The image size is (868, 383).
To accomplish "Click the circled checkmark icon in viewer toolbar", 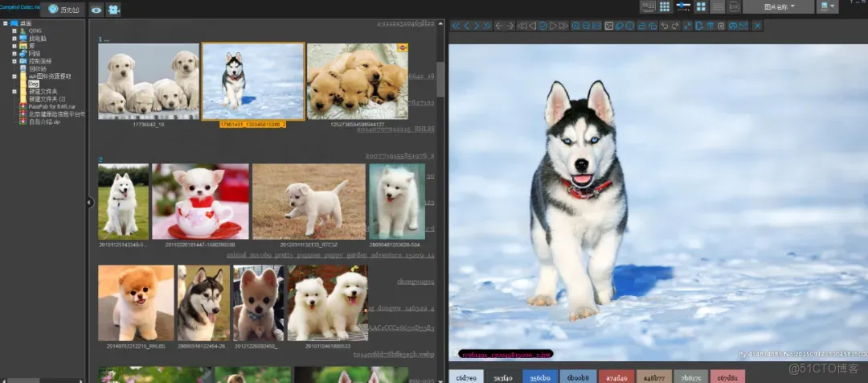I will pyautogui.click(x=543, y=26).
